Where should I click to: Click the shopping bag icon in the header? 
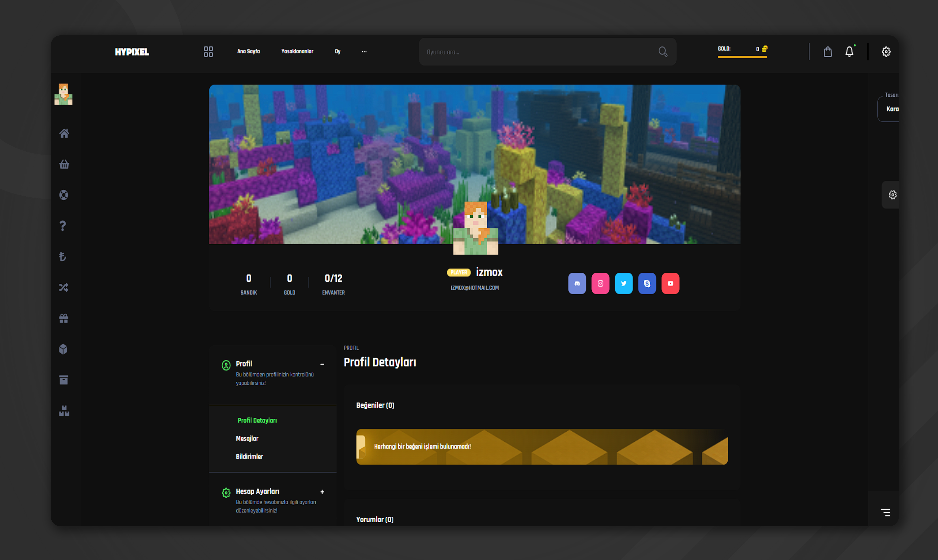point(827,52)
